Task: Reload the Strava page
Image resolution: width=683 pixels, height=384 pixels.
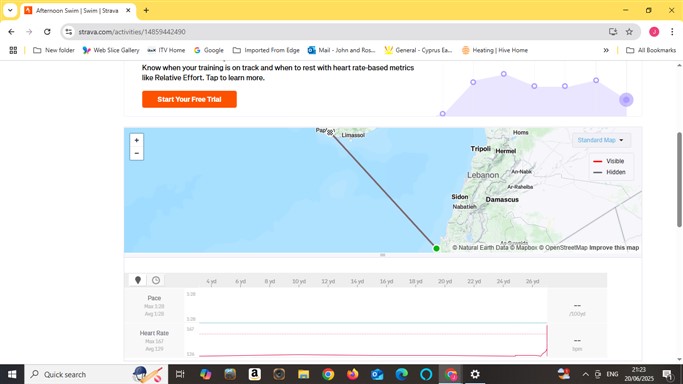Action: (47, 32)
